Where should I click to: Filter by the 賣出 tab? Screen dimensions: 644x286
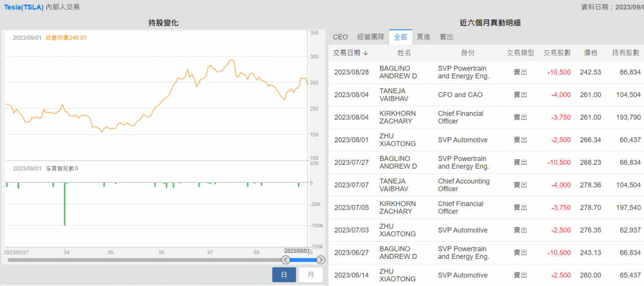click(446, 37)
